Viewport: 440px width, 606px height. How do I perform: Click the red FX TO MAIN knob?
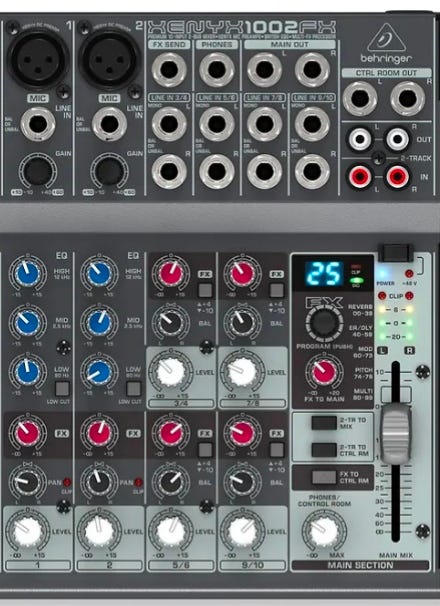[x=324, y=372]
